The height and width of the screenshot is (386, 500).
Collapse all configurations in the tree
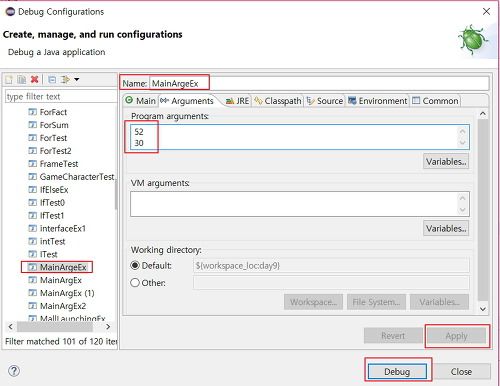pyautogui.click(x=52, y=80)
